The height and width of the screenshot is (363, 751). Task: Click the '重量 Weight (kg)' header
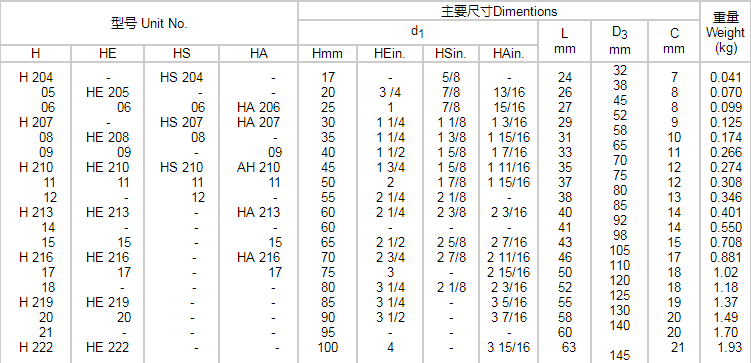click(726, 34)
